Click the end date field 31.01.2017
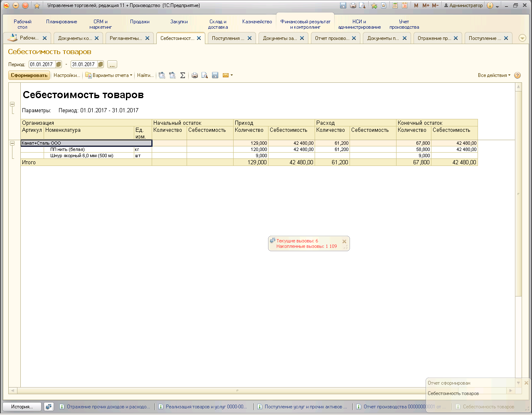The width and height of the screenshot is (532, 415). click(x=84, y=64)
